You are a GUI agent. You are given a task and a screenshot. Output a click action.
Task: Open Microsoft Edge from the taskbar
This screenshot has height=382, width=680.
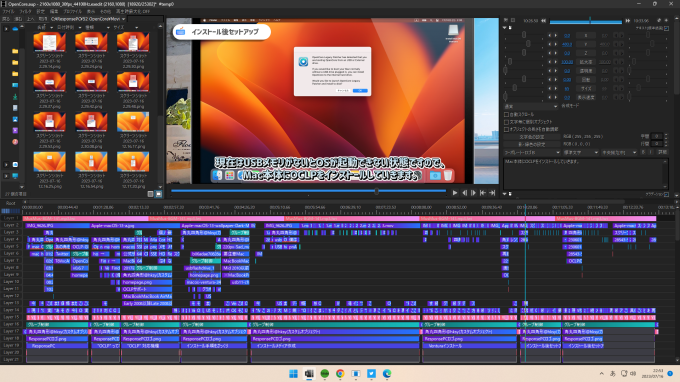(x=387, y=373)
